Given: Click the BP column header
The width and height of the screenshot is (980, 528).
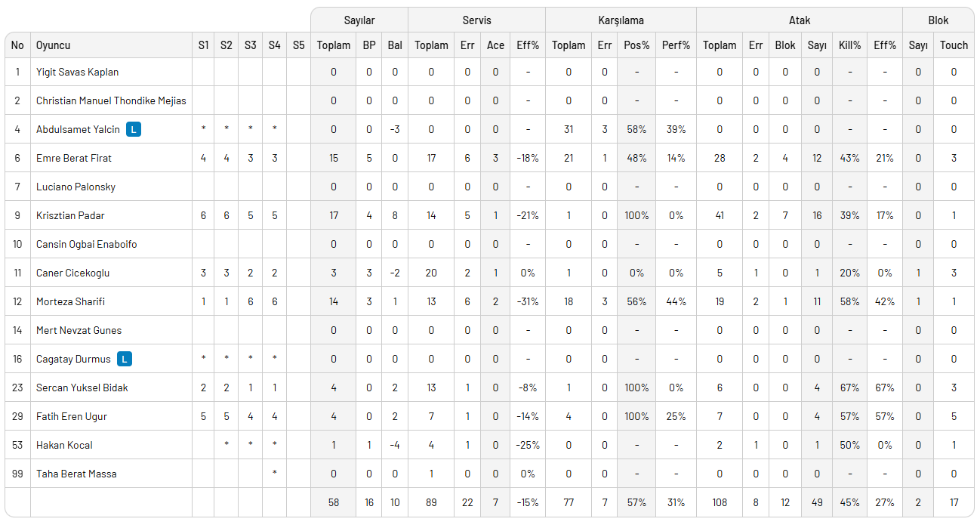Looking at the screenshot, I should click(x=369, y=45).
